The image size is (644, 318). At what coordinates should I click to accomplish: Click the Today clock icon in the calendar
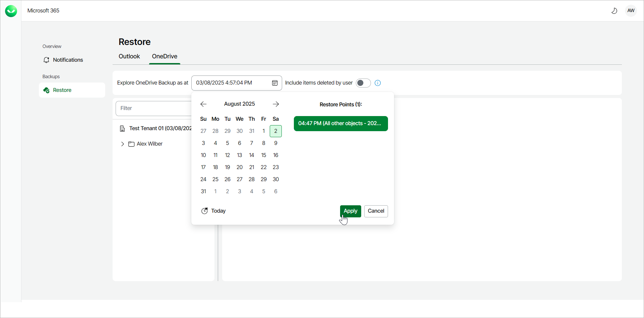[204, 211]
